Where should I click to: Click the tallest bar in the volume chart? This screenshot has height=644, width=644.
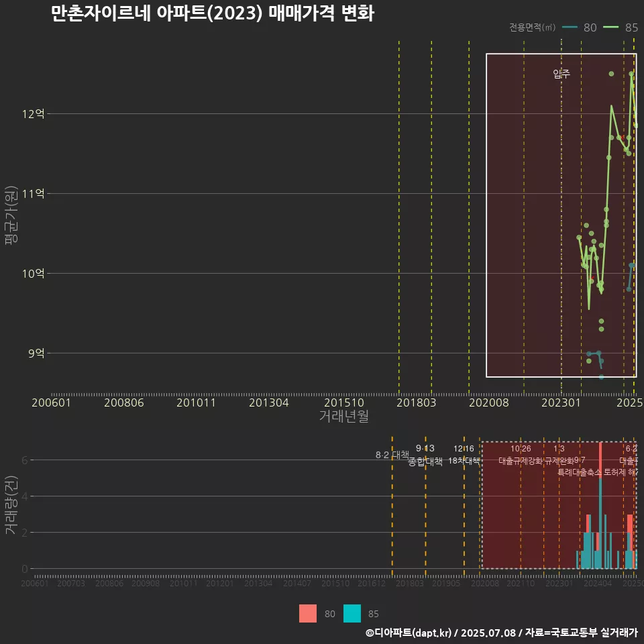click(x=600, y=505)
